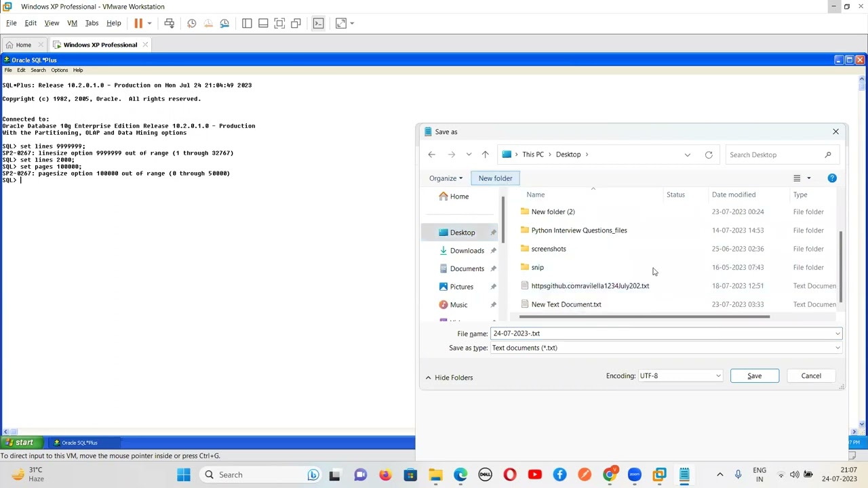The height and width of the screenshot is (488, 868).
Task: Go back in the Save as dialog
Action: 431,155
